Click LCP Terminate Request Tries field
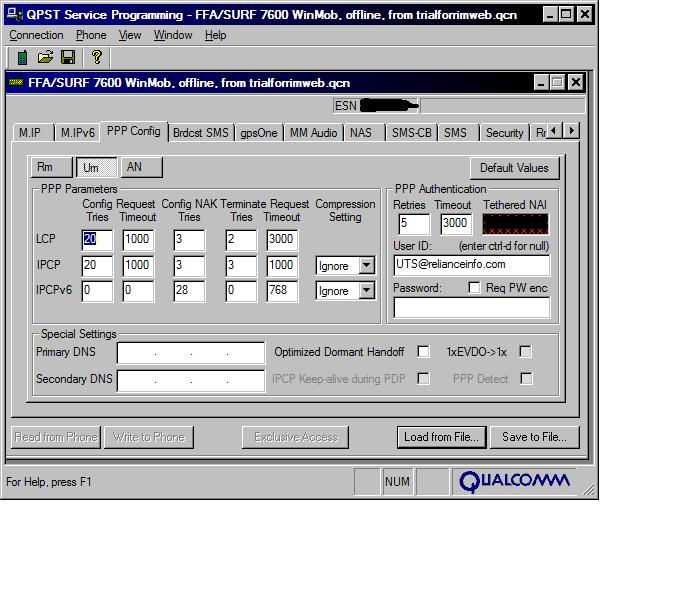Image resolution: width=699 pixels, height=596 pixels. (241, 240)
